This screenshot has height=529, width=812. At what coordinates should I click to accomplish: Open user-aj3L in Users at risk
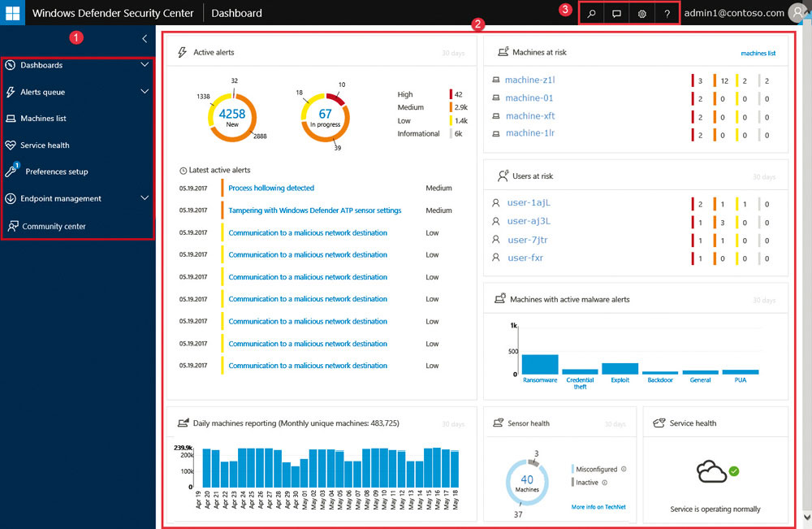click(x=529, y=221)
